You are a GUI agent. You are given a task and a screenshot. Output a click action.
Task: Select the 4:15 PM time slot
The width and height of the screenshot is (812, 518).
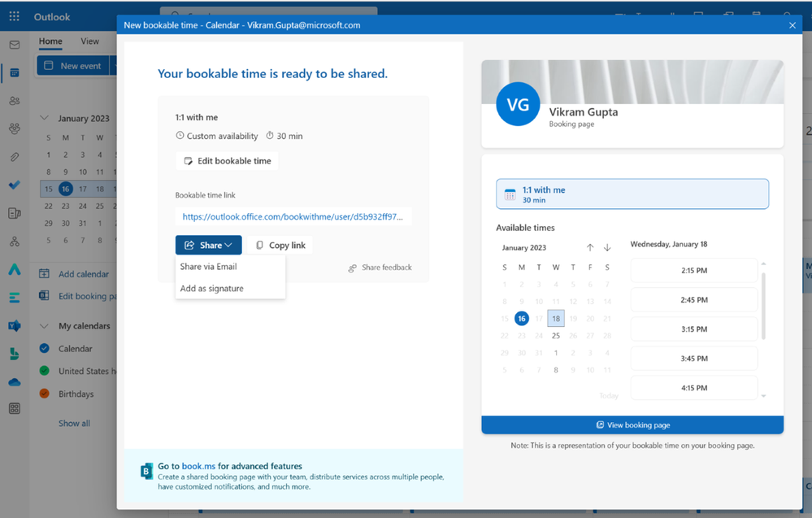[694, 388]
